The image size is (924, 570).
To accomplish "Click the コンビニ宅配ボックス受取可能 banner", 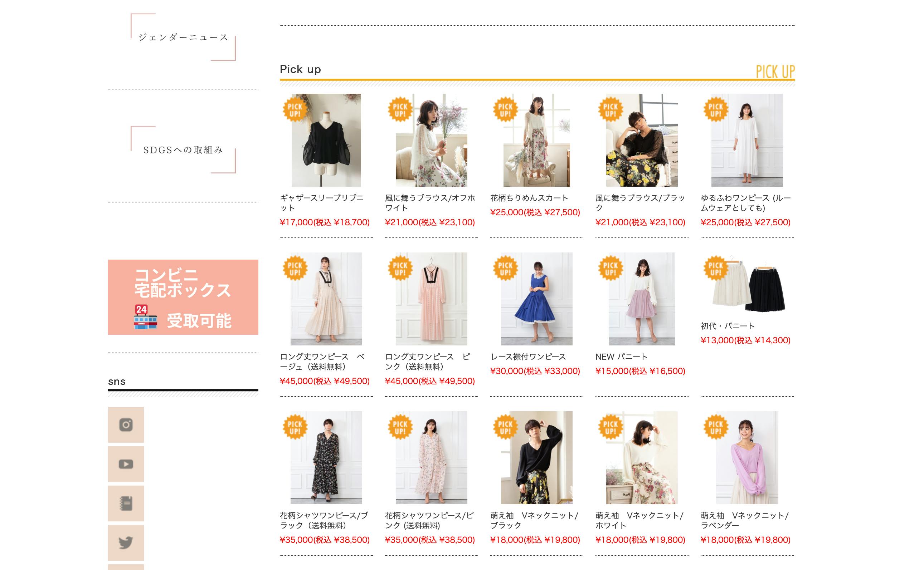I will coord(183,297).
